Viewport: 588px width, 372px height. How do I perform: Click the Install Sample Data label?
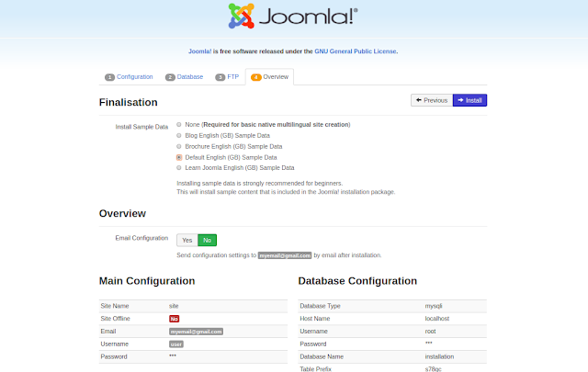(141, 127)
